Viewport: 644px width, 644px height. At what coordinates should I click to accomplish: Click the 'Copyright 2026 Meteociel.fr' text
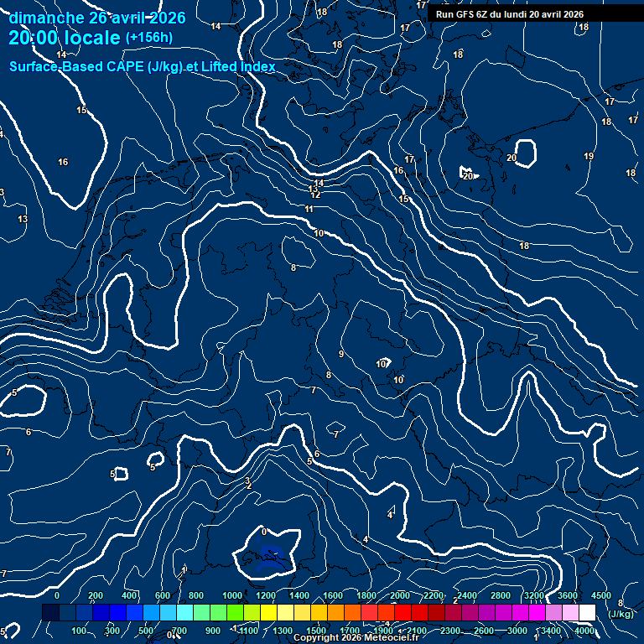point(356,637)
